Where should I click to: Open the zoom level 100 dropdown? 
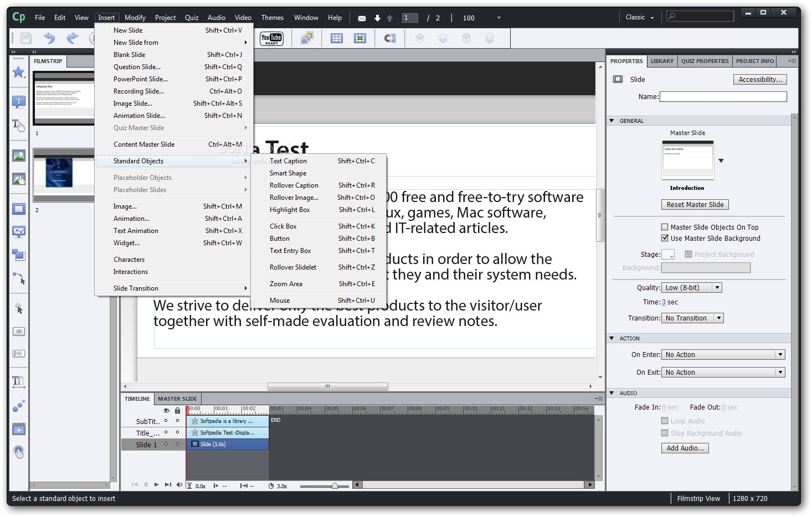[498, 18]
